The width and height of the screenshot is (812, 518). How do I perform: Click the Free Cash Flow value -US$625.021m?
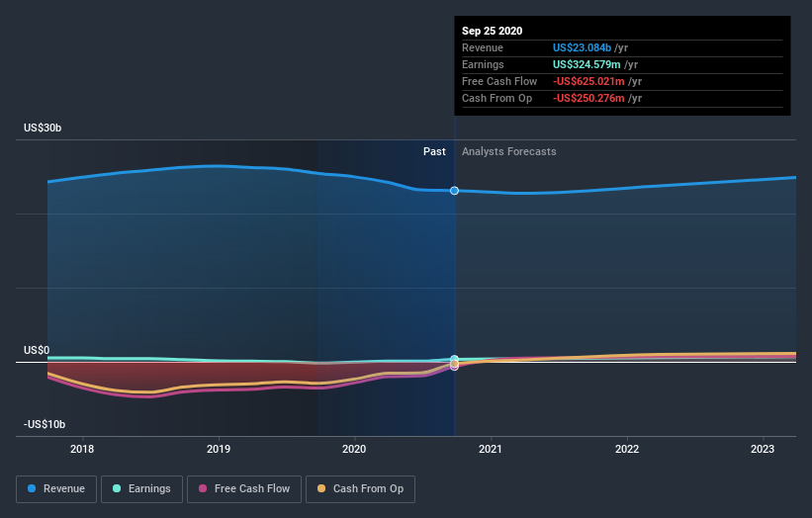click(588, 81)
